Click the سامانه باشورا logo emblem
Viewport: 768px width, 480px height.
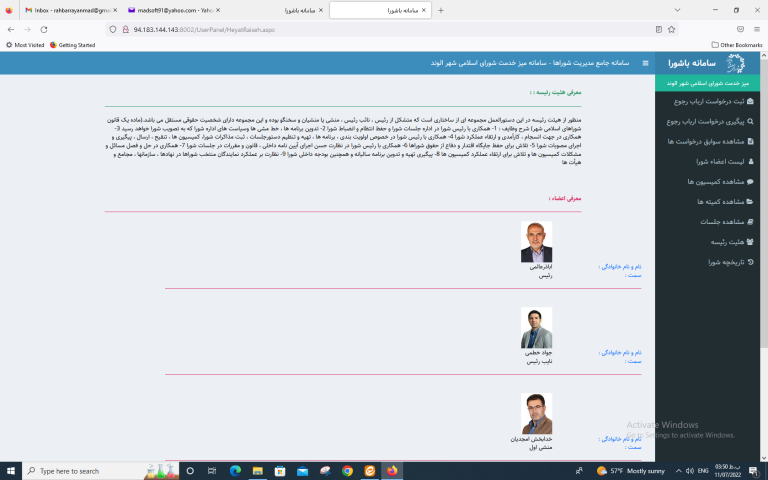[x=736, y=64]
